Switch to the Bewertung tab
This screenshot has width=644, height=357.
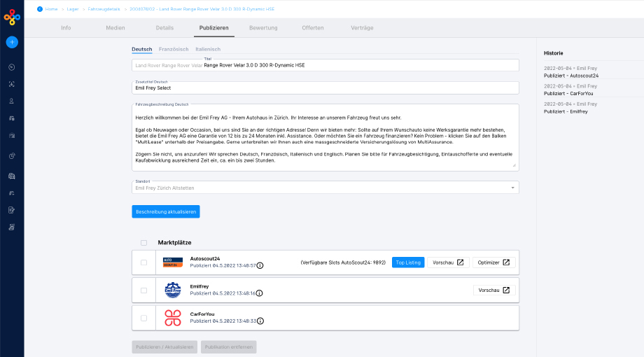click(x=263, y=28)
